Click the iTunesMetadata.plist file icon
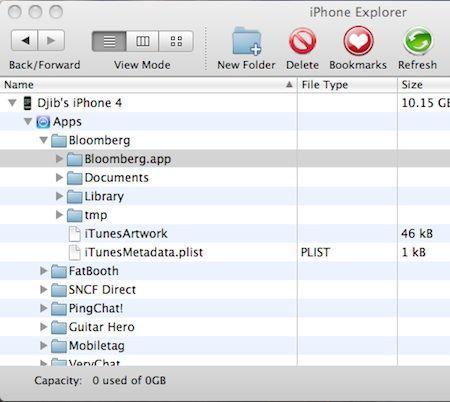The height and width of the screenshot is (402, 450). point(74,253)
